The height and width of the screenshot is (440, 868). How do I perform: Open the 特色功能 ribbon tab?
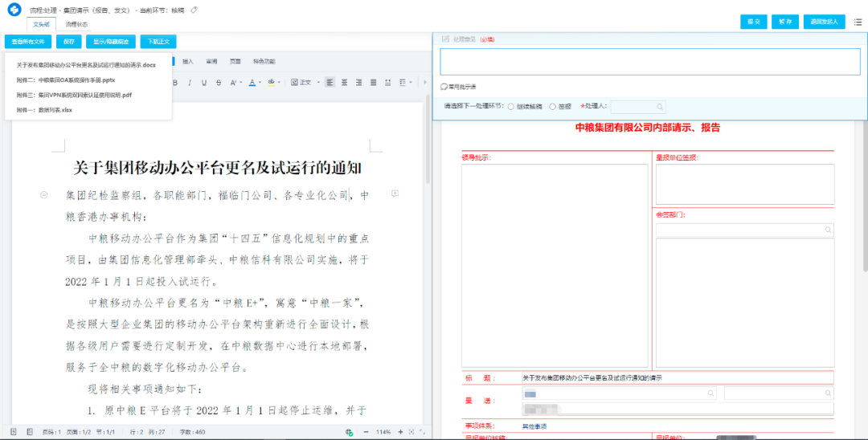264,61
